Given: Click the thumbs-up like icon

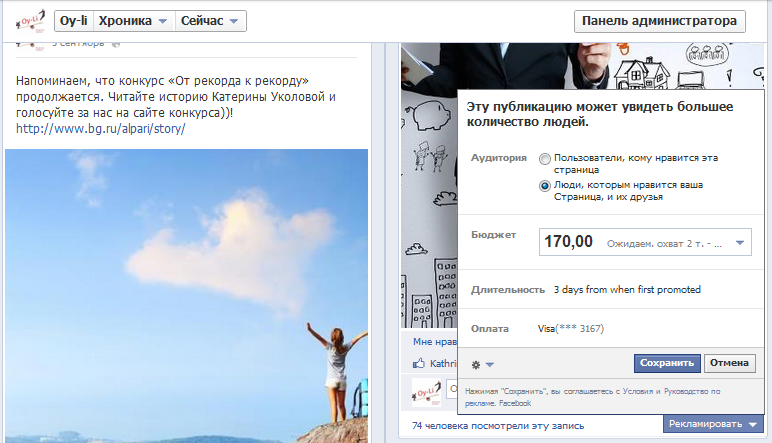Looking at the screenshot, I should coord(418,364).
